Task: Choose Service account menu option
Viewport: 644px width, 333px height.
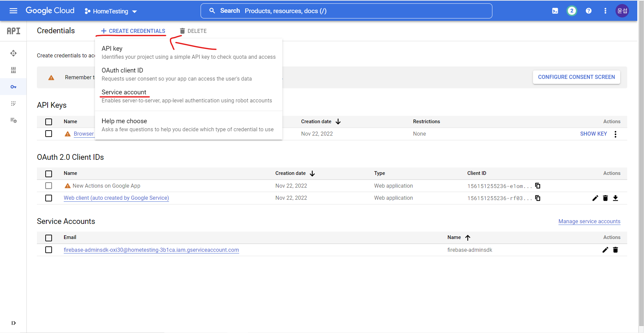Action: click(189, 96)
